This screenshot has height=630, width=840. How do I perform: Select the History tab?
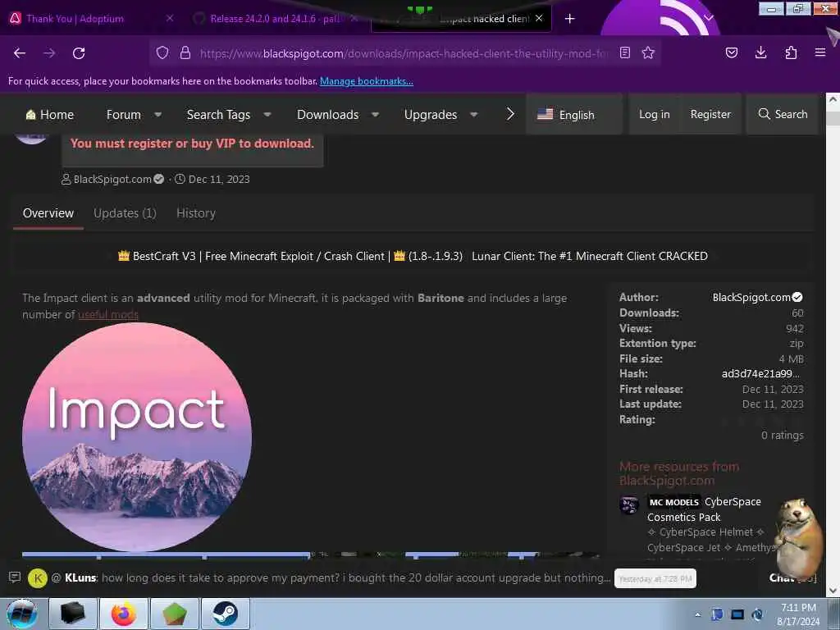pos(196,213)
